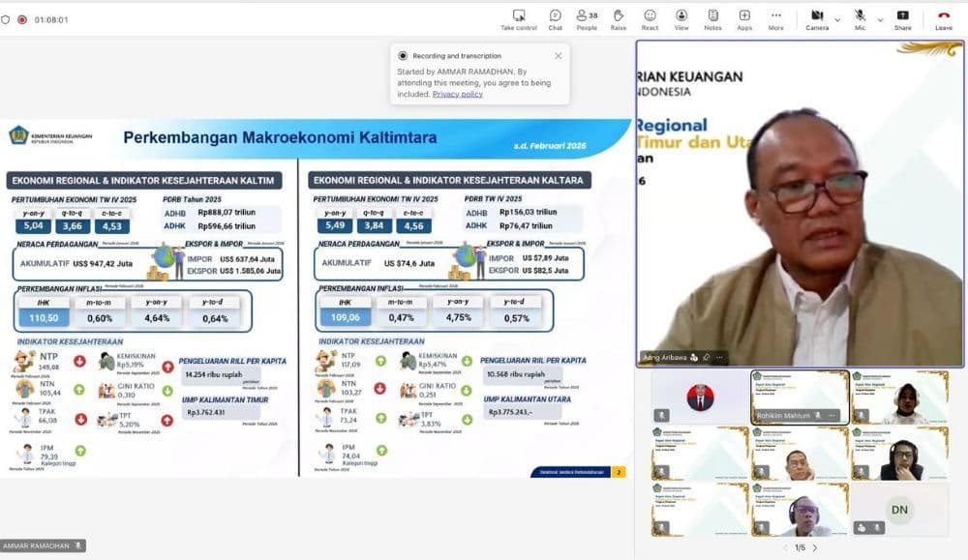
Task: Click the IHK value 110,50 on the slide
Action: point(44,318)
